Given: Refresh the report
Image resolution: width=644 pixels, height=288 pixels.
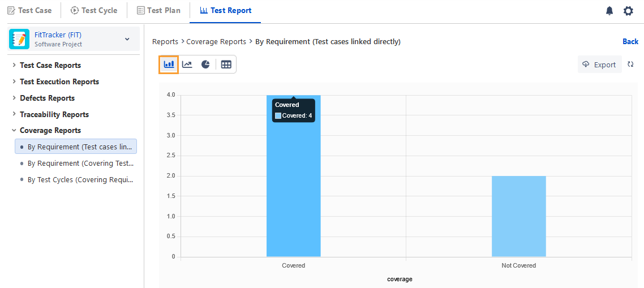Looking at the screenshot, I should tap(630, 64).
